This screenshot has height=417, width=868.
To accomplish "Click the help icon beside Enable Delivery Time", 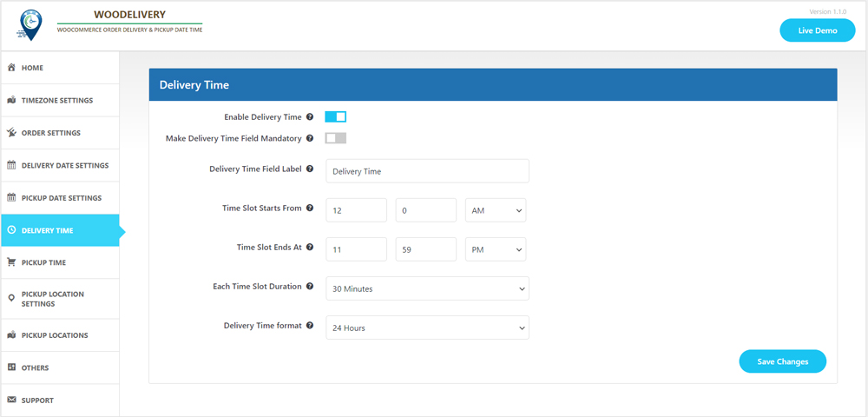I will (x=310, y=117).
